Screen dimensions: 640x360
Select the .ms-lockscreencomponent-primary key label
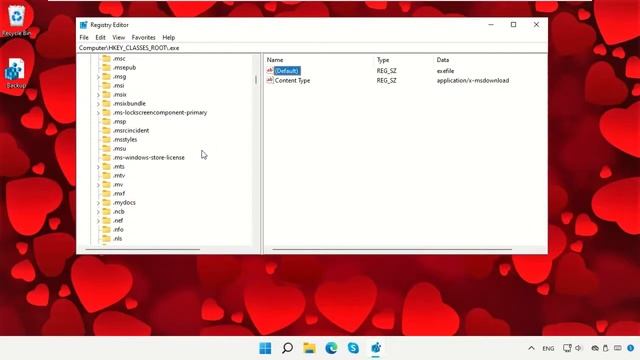pyautogui.click(x=160, y=113)
